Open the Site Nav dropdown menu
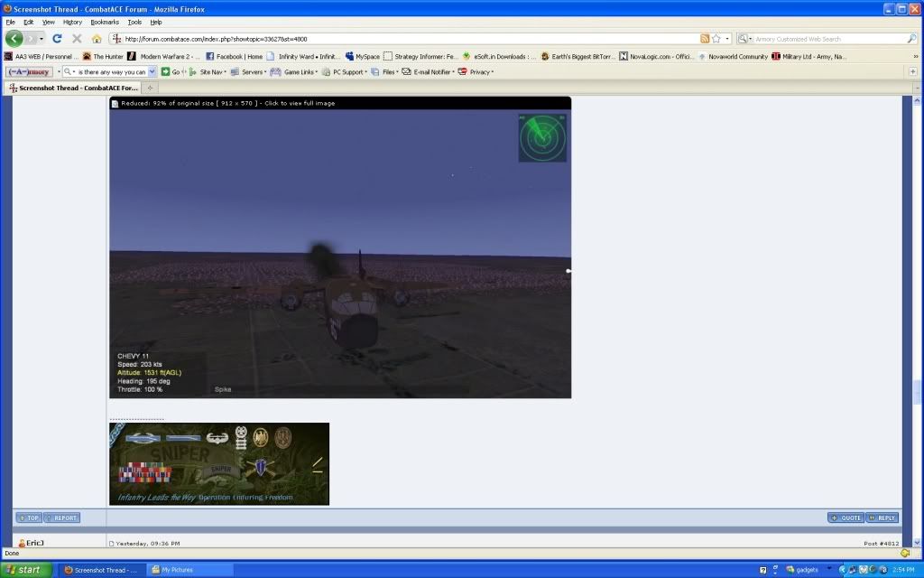The height and width of the screenshot is (578, 924). point(208,72)
